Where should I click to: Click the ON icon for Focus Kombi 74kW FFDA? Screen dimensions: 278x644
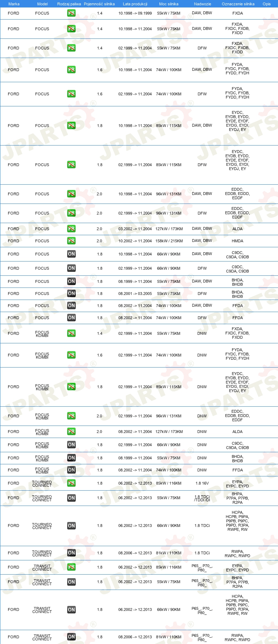click(x=71, y=470)
